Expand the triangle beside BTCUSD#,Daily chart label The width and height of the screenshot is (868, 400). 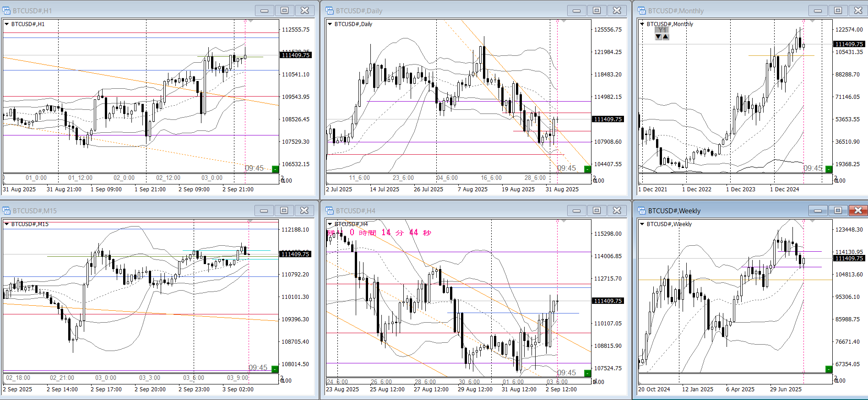pos(330,24)
